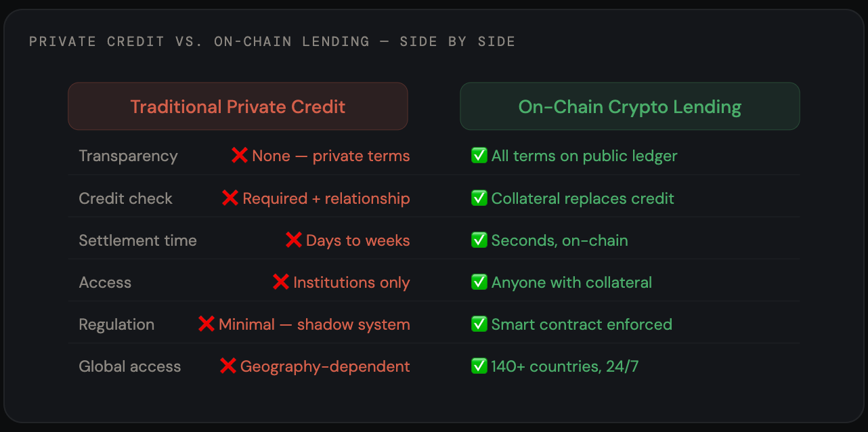Click the Credit check row label
The width and height of the screenshot is (868, 432).
click(x=125, y=198)
